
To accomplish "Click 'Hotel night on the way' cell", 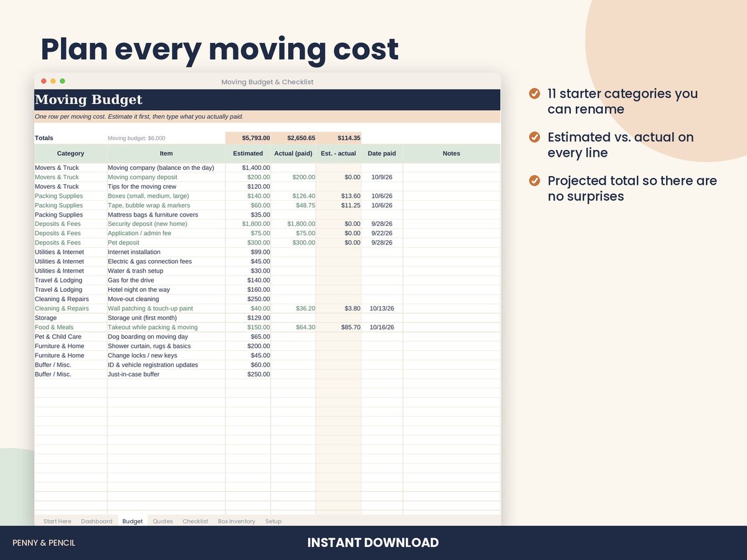I will (x=166, y=289).
